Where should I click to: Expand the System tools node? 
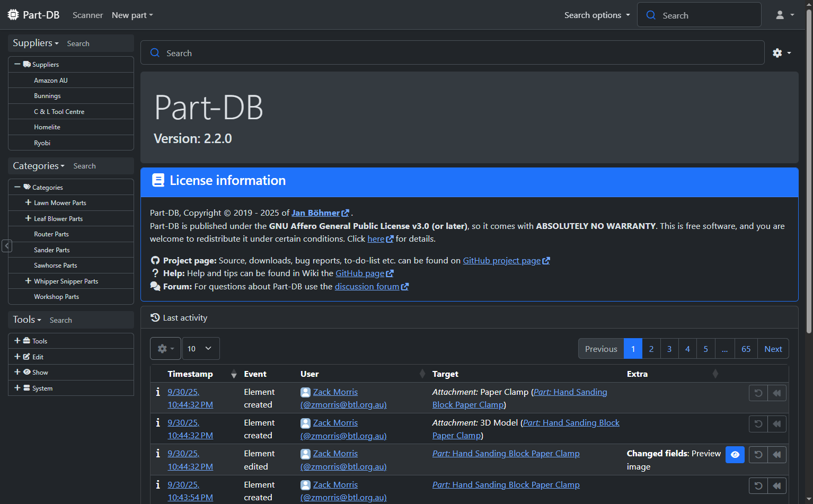click(x=17, y=388)
